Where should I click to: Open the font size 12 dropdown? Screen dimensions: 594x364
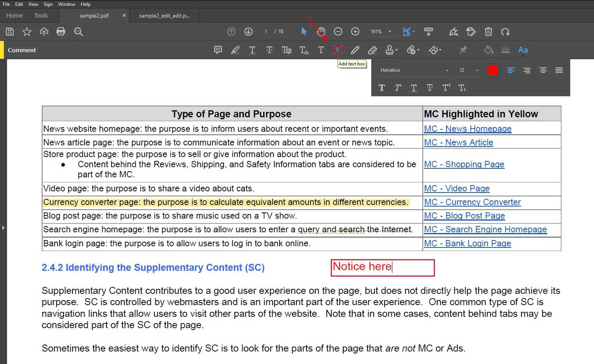[x=477, y=70]
